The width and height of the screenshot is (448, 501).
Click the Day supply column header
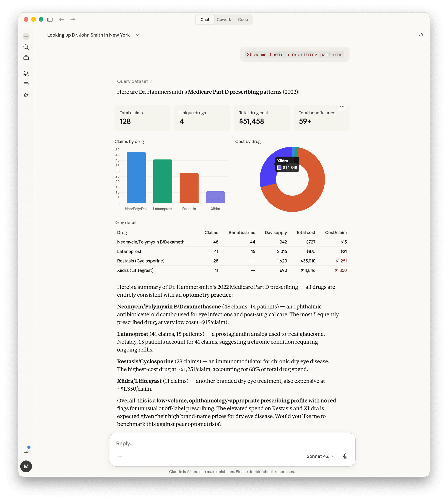(276, 232)
